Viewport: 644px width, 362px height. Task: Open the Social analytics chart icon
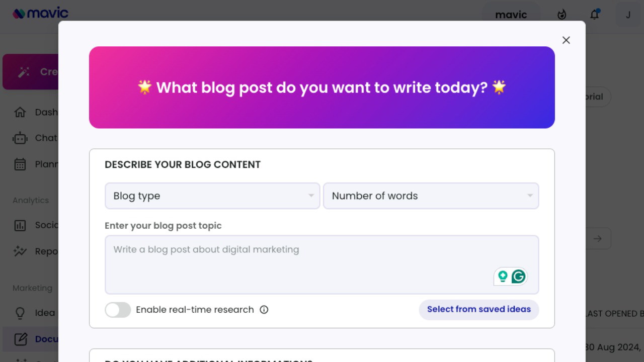20,225
